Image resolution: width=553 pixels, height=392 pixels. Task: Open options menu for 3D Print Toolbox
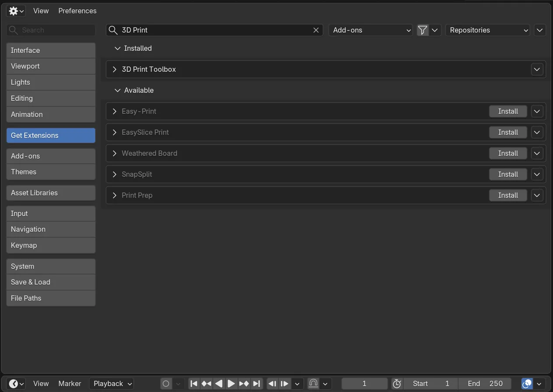click(x=537, y=70)
